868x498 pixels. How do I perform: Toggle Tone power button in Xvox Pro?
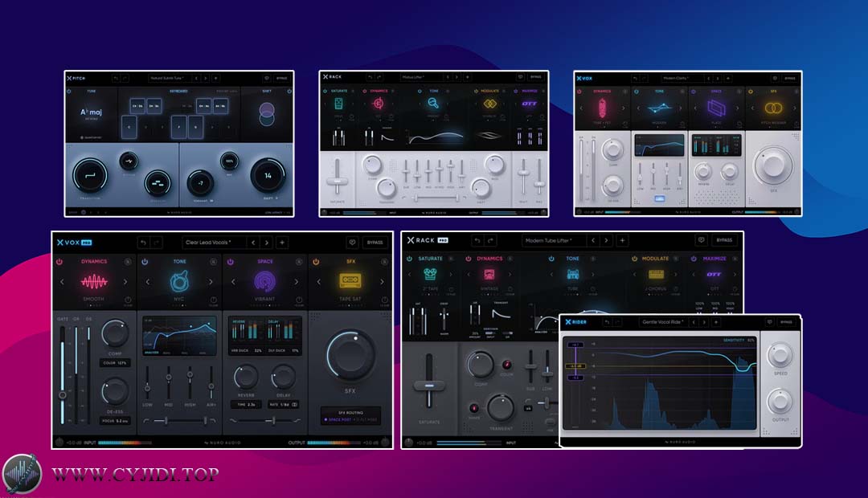coord(145,261)
